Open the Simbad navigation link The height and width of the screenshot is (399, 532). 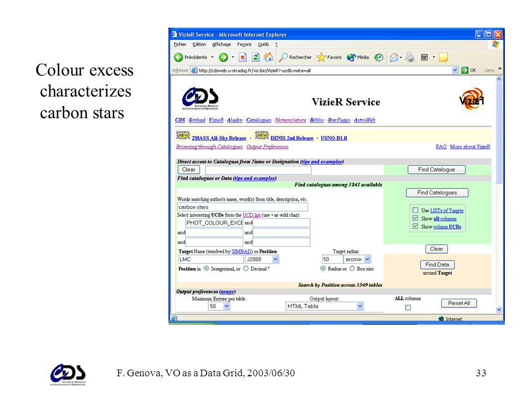[x=197, y=120]
